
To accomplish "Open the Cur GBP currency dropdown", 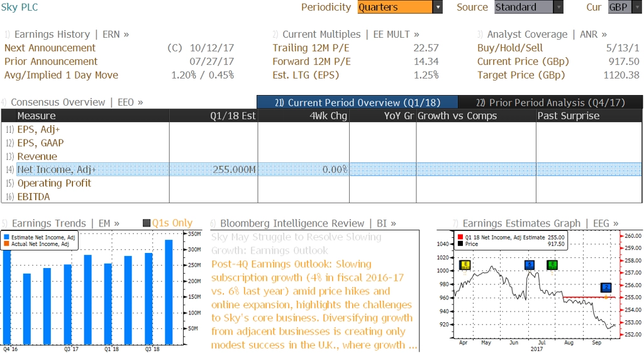I will (x=625, y=7).
